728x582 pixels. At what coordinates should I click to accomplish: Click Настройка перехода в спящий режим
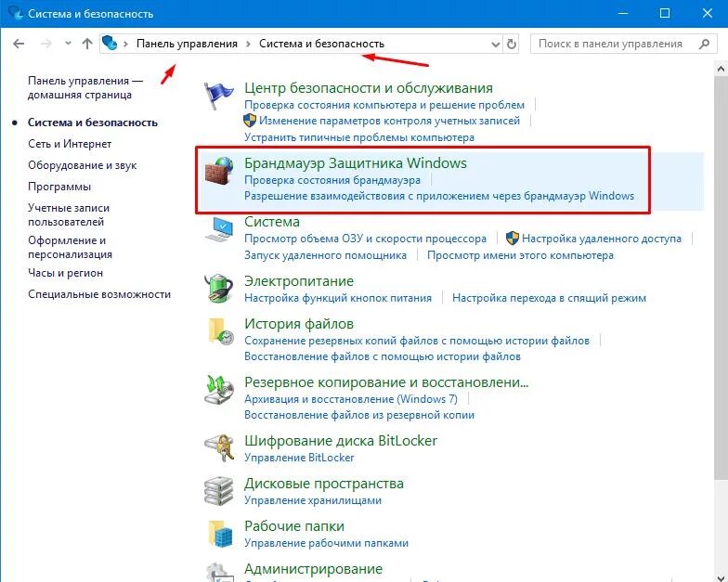click(550, 298)
